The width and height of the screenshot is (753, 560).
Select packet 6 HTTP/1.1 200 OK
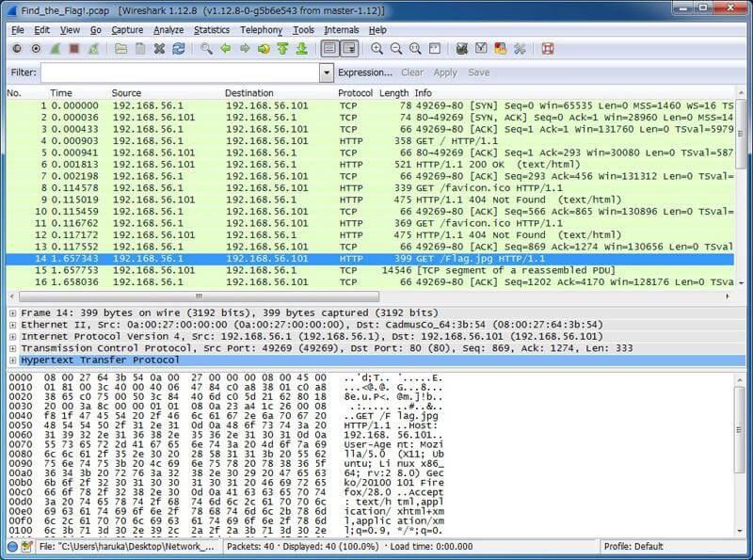(370, 165)
